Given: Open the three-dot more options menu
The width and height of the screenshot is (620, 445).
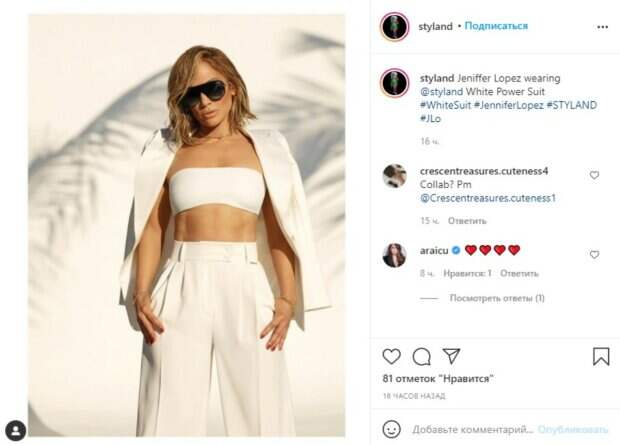Looking at the screenshot, I should (602, 27).
